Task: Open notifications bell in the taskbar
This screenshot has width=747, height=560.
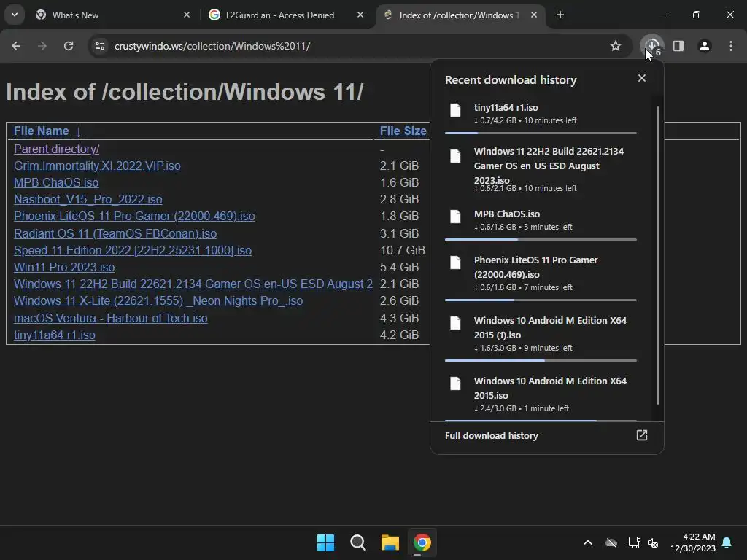Action: pos(727,542)
